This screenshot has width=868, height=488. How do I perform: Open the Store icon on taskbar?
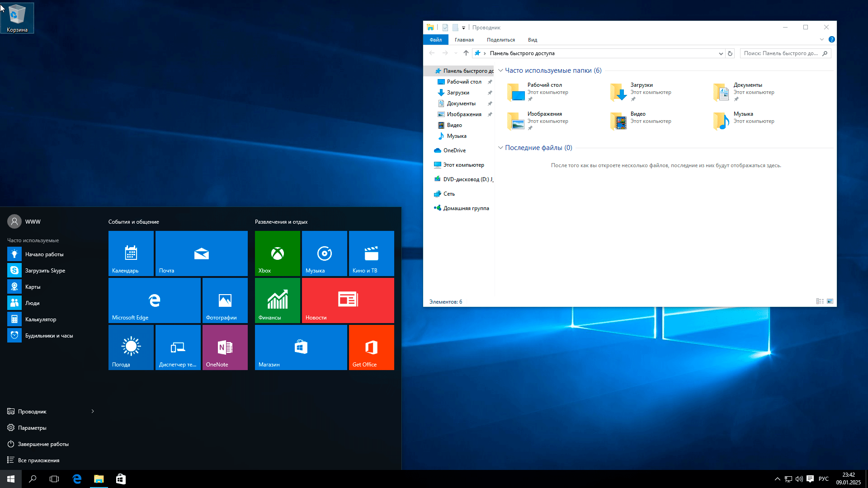pyautogui.click(x=121, y=479)
